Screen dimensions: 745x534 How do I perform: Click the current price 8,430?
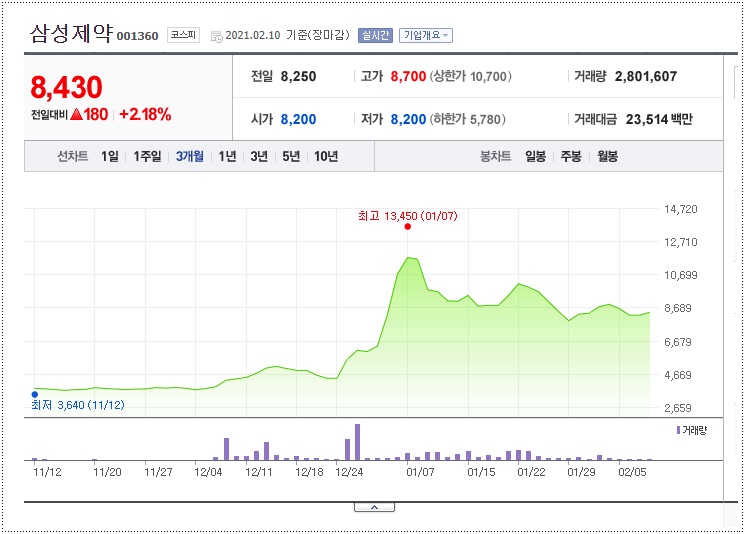(x=67, y=87)
